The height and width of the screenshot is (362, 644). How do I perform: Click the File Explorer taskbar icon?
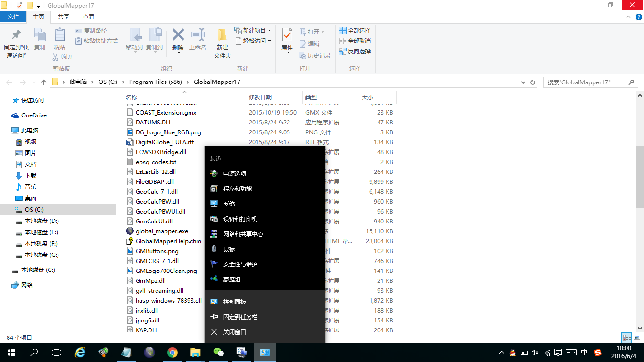(x=195, y=352)
